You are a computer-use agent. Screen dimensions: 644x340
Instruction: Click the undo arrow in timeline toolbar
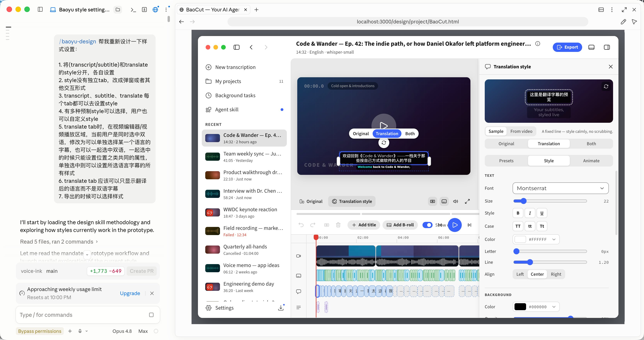pos(301,225)
